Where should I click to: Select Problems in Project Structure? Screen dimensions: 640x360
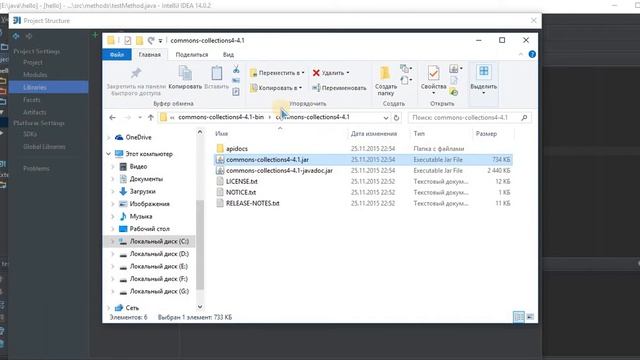[36, 168]
